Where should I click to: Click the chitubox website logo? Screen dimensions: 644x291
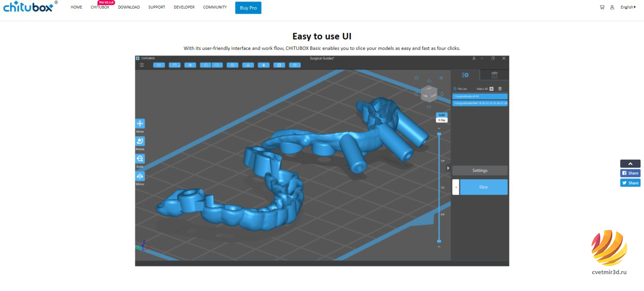[30, 7]
